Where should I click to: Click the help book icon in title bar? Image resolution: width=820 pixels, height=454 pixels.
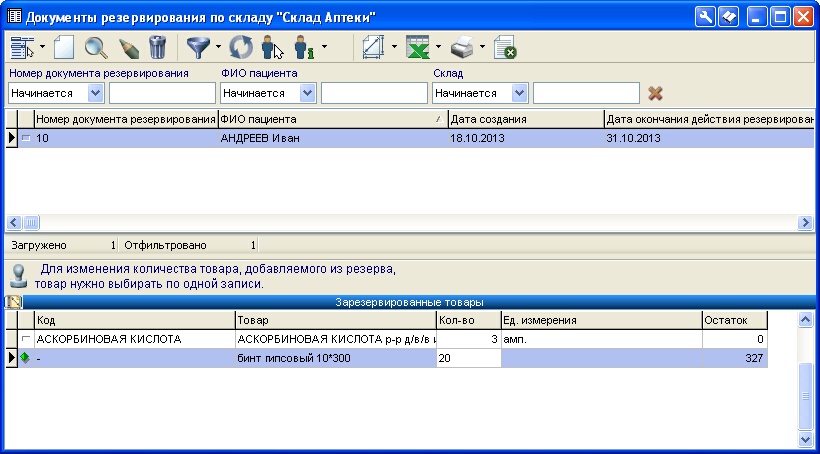728,17
